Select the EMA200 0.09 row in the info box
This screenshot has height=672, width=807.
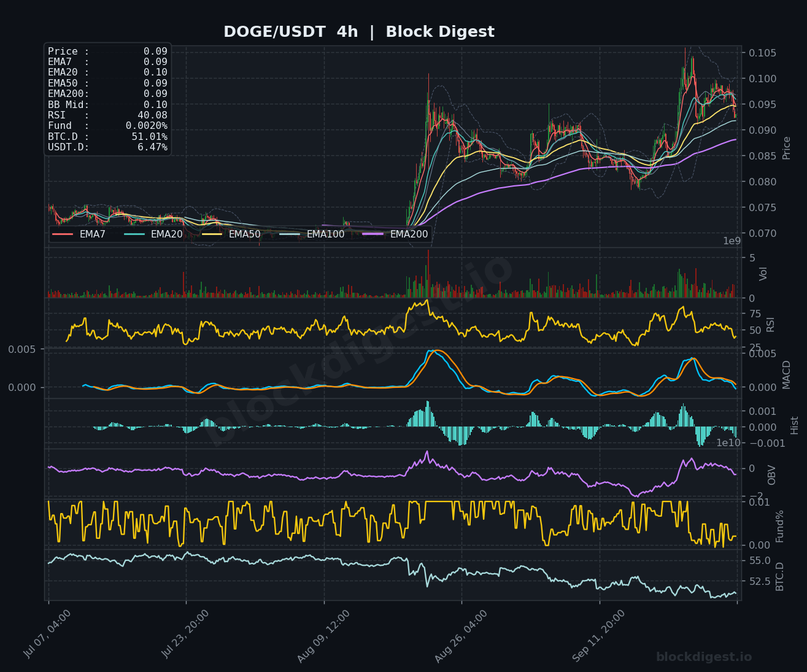[107, 94]
